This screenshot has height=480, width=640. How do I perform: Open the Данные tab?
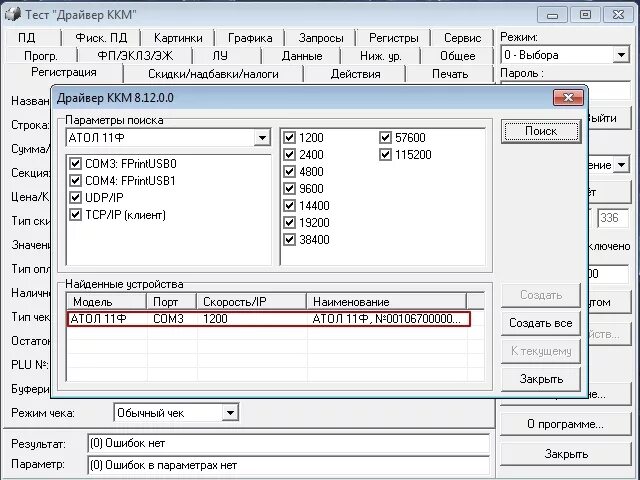pos(302,56)
